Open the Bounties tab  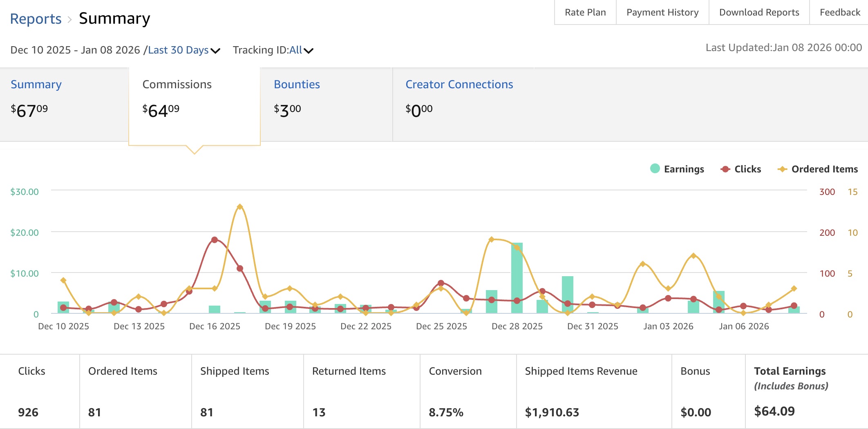tap(297, 84)
